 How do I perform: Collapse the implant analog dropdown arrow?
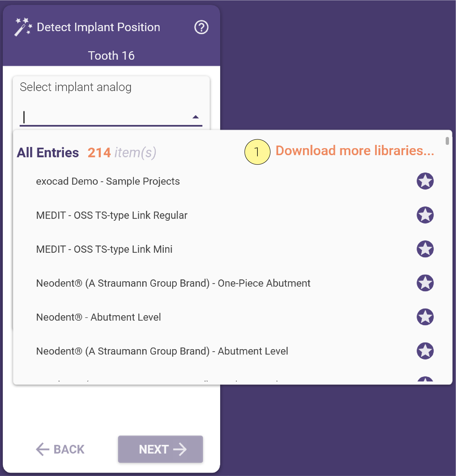[195, 117]
